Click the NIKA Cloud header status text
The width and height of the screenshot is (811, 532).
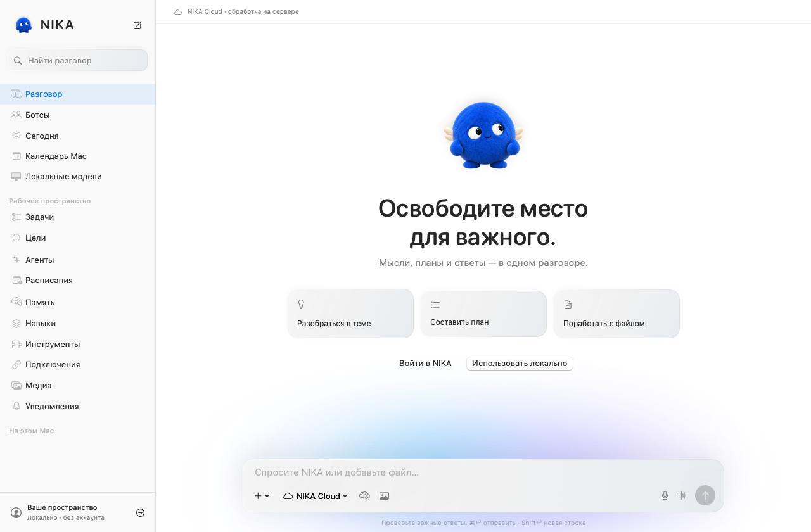pyautogui.click(x=243, y=11)
